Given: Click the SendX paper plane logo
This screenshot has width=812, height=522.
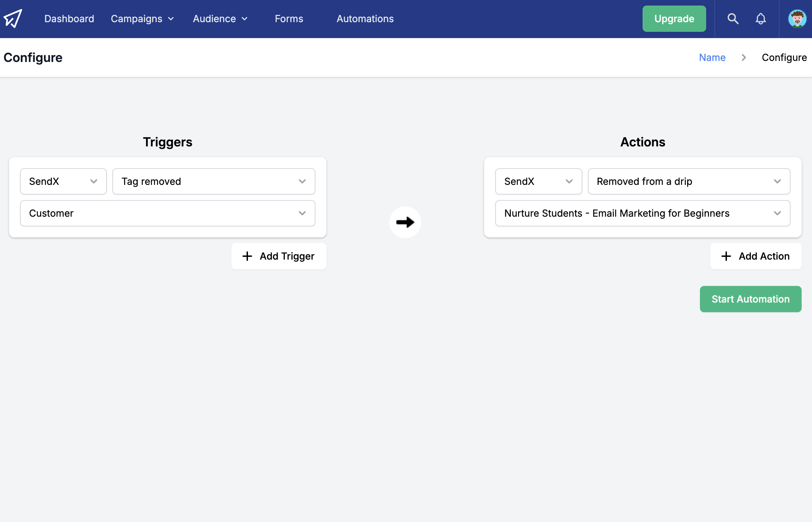Looking at the screenshot, I should click(x=13, y=18).
